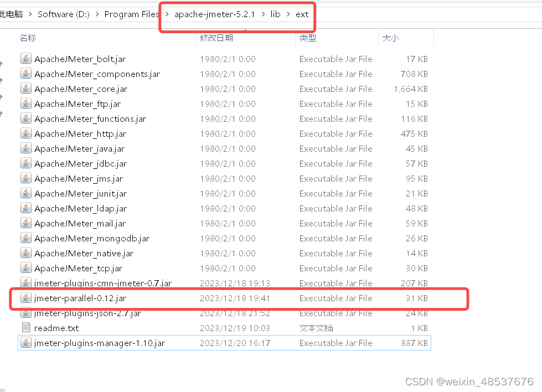Viewport: 542px width, 392px height.
Task: Click the jar icon of ApacheJMeter_native.jar
Action: click(x=26, y=252)
